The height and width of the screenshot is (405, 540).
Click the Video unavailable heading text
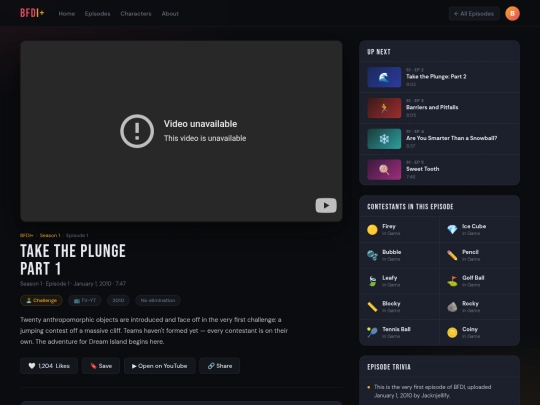[x=200, y=124]
